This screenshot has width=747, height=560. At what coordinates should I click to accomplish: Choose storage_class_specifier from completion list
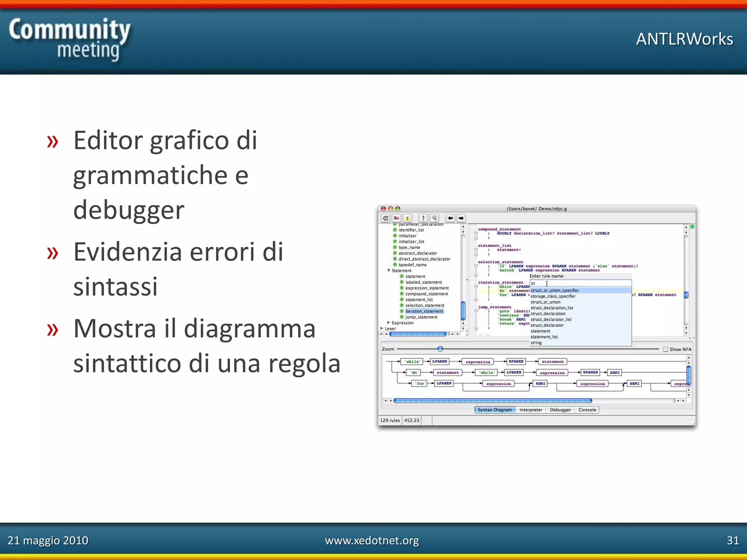click(x=580, y=296)
